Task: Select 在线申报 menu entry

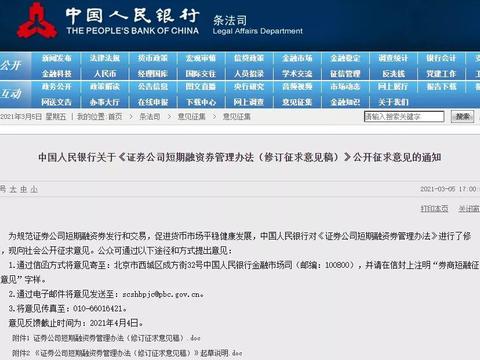Action: (153, 102)
